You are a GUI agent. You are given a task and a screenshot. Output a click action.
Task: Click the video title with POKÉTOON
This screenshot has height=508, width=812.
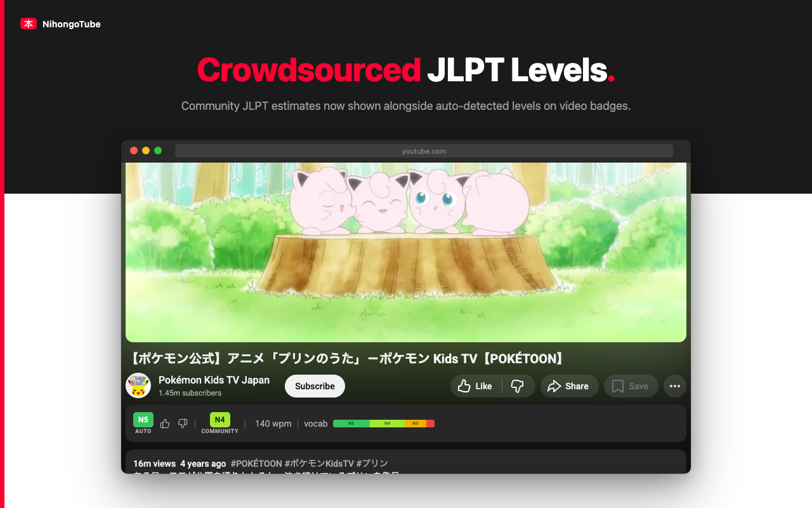[346, 359]
